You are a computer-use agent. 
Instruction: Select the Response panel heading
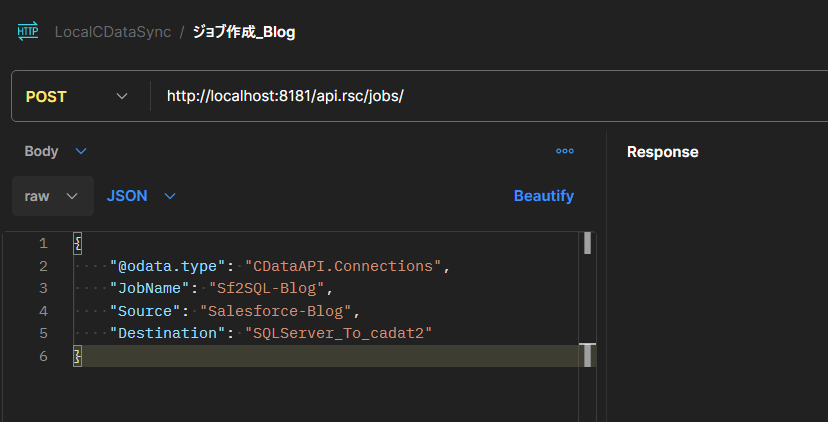[662, 152]
